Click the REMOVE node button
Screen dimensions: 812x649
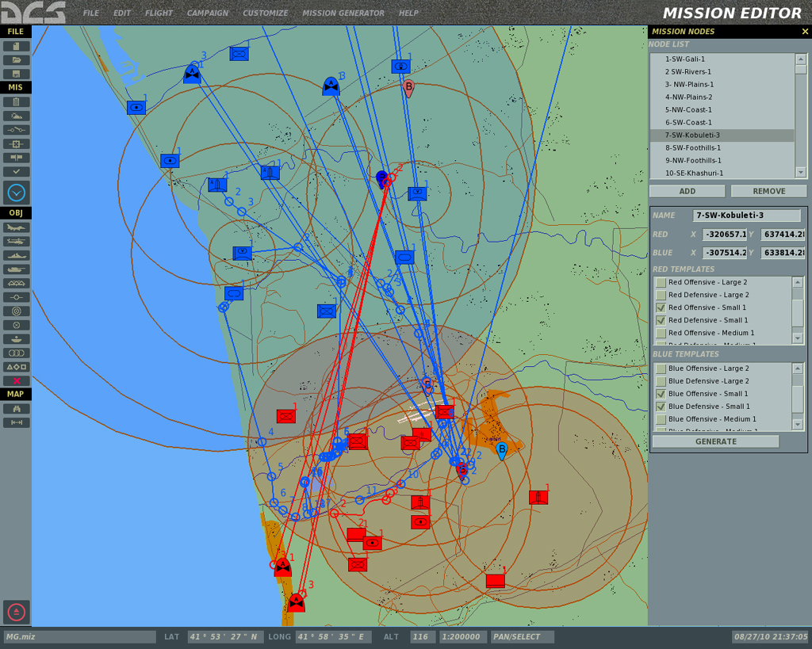[768, 191]
